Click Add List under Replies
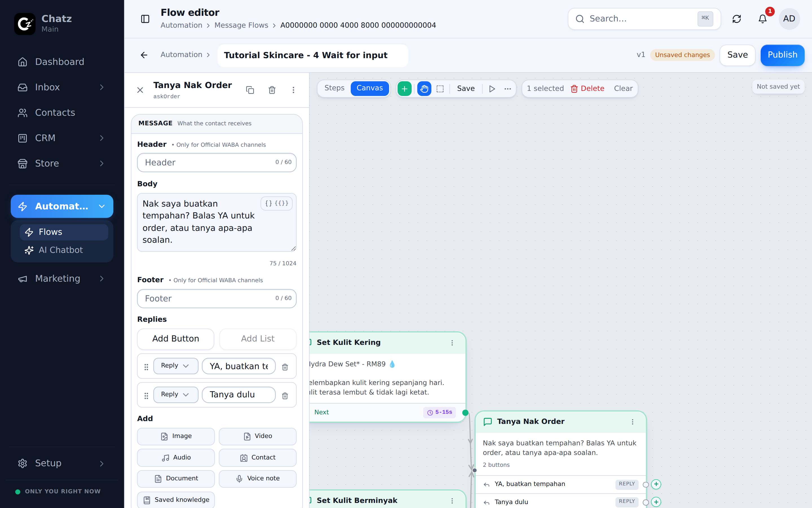Image resolution: width=812 pixels, height=508 pixels. pyautogui.click(x=258, y=339)
